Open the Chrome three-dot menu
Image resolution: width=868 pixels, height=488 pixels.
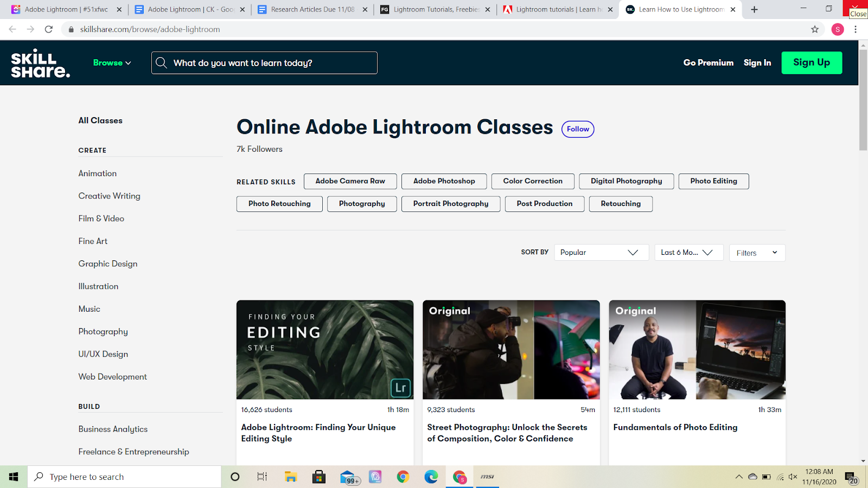tap(856, 29)
